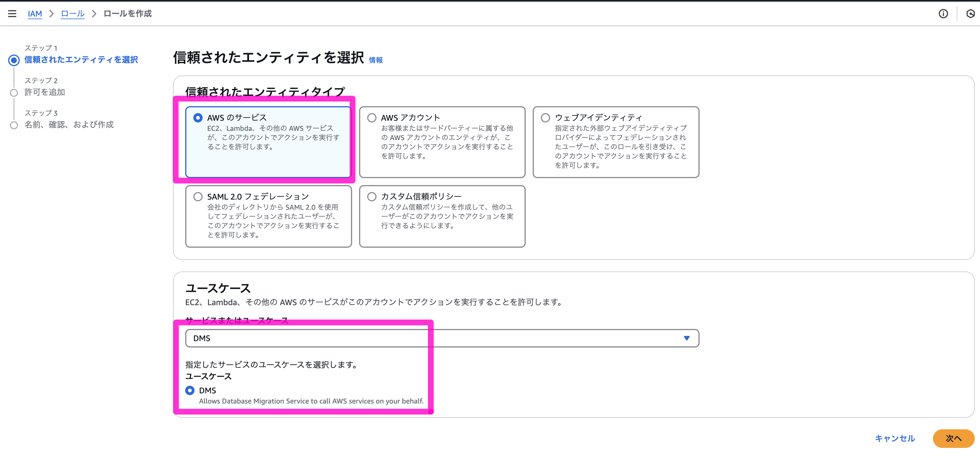The height and width of the screenshot is (456, 980).
Task: Select the AWS アカウント radio option
Action: tap(372, 118)
